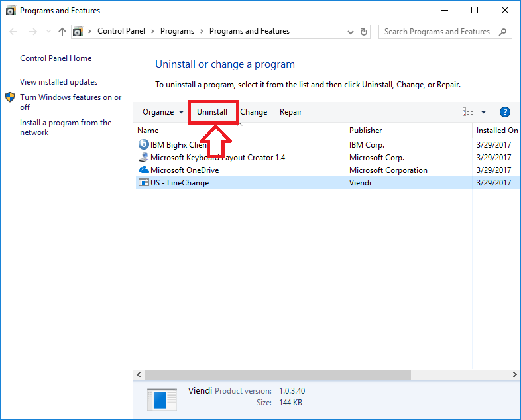Select US - LineChange program icon

143,182
